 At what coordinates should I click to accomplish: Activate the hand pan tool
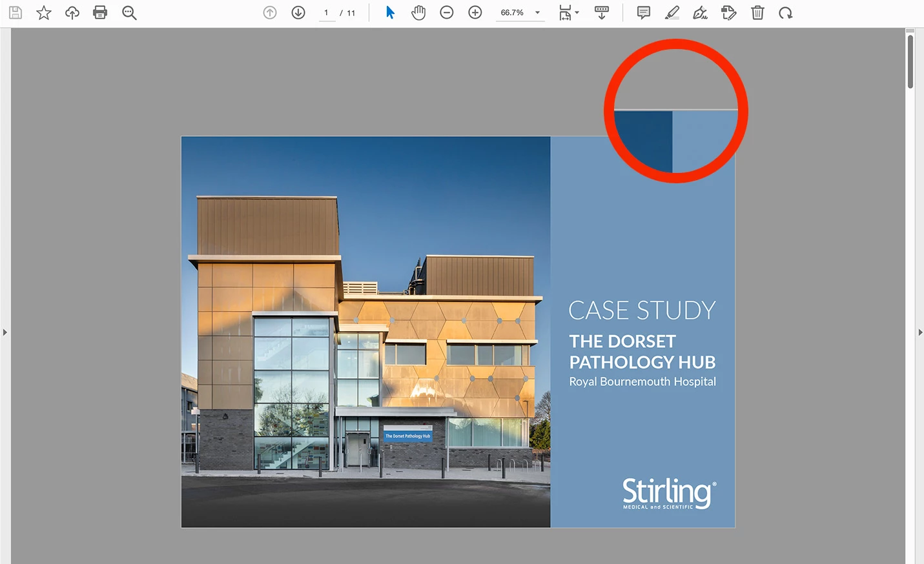pyautogui.click(x=418, y=13)
